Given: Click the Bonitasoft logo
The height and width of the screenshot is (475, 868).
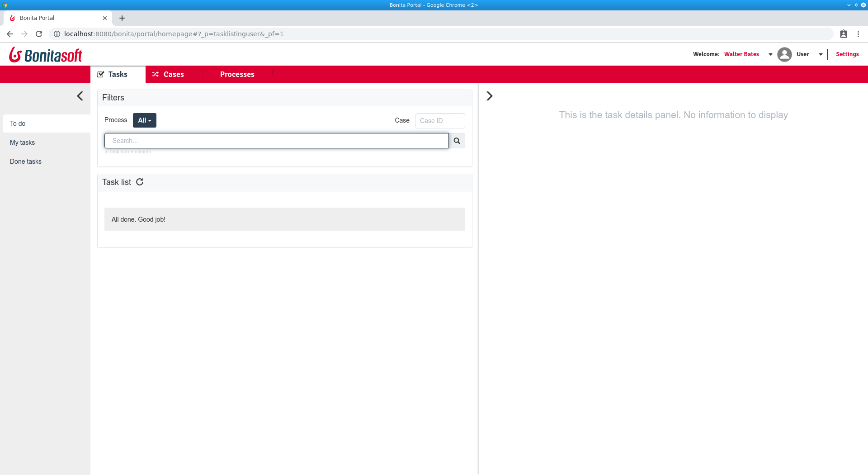Looking at the screenshot, I should [x=46, y=55].
